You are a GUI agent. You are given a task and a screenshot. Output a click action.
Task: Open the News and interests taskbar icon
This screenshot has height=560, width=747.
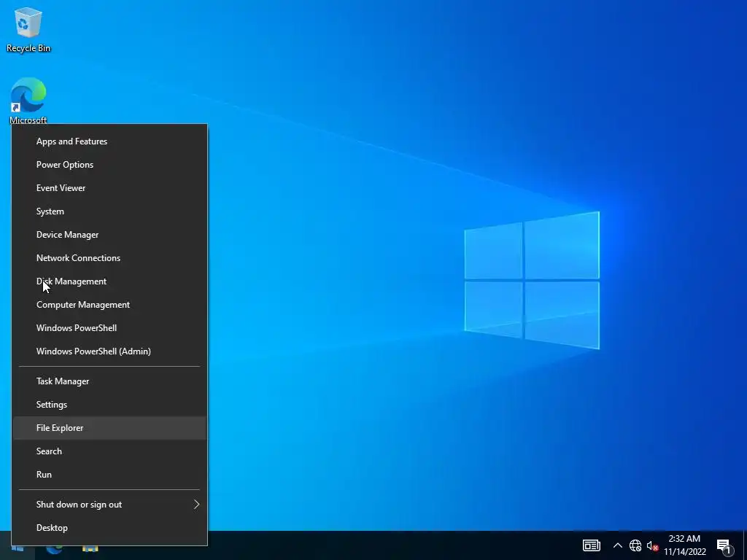[x=591, y=545]
